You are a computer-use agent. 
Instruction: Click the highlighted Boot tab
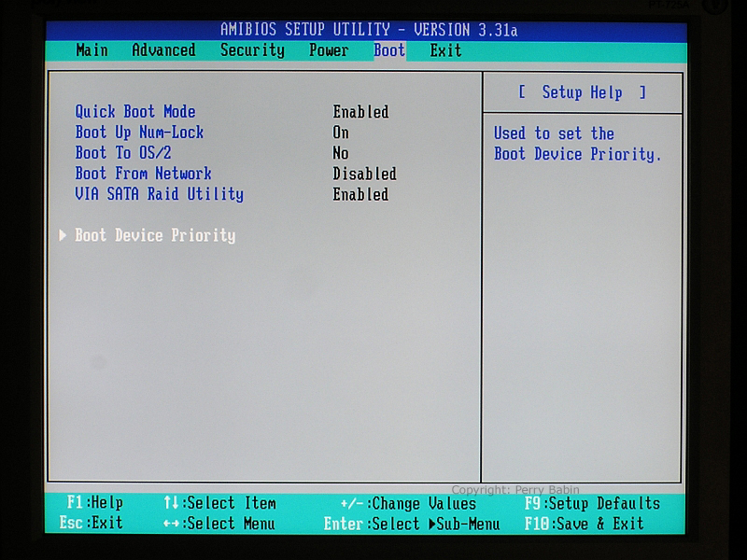[x=389, y=50]
